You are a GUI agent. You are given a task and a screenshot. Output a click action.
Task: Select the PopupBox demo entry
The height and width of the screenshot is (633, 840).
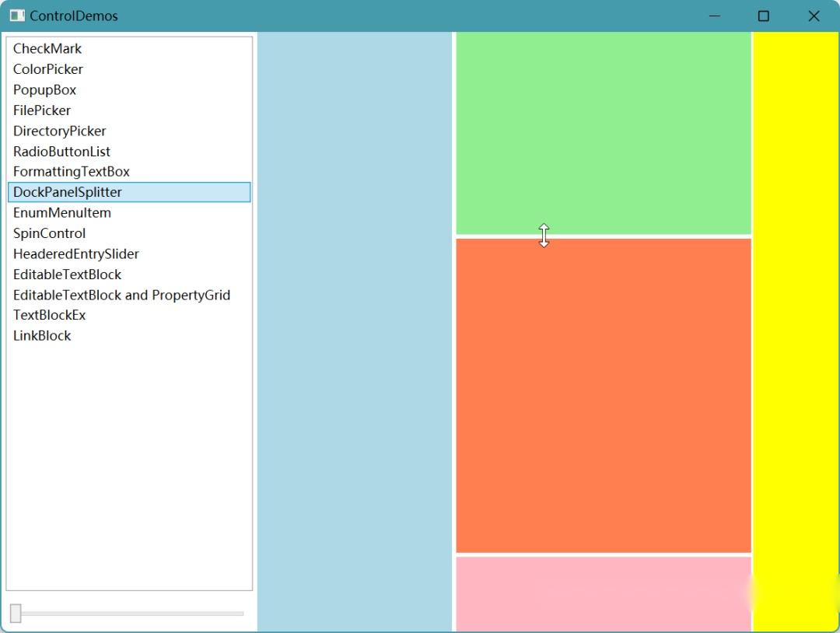click(x=44, y=89)
